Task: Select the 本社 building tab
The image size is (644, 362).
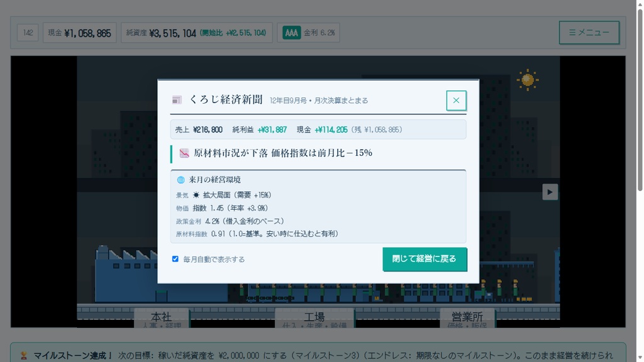Action: (x=162, y=319)
